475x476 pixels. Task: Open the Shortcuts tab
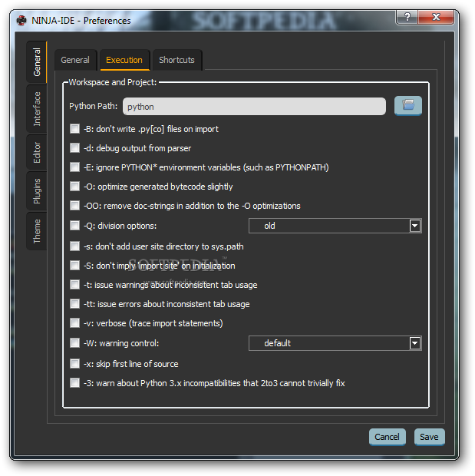tap(176, 60)
